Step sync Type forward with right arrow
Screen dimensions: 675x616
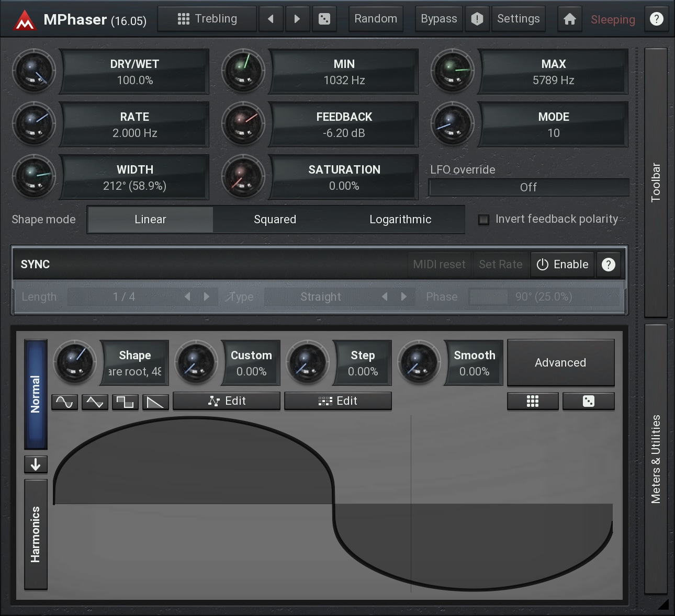pyautogui.click(x=403, y=297)
